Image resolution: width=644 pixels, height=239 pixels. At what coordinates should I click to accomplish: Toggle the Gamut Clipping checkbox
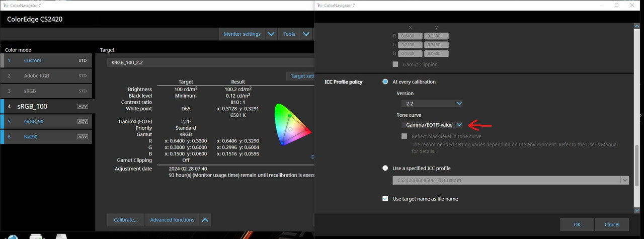(x=395, y=64)
